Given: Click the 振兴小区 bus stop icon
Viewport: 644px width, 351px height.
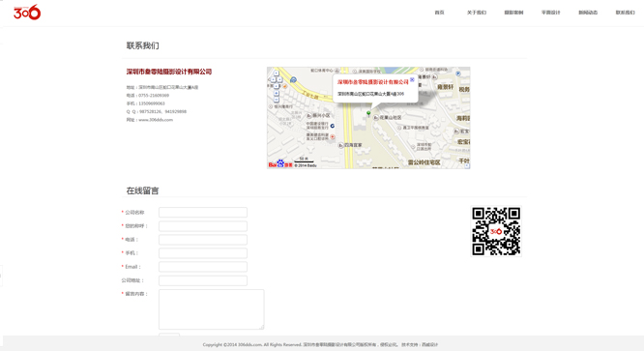Looking at the screenshot, I should point(308,116).
